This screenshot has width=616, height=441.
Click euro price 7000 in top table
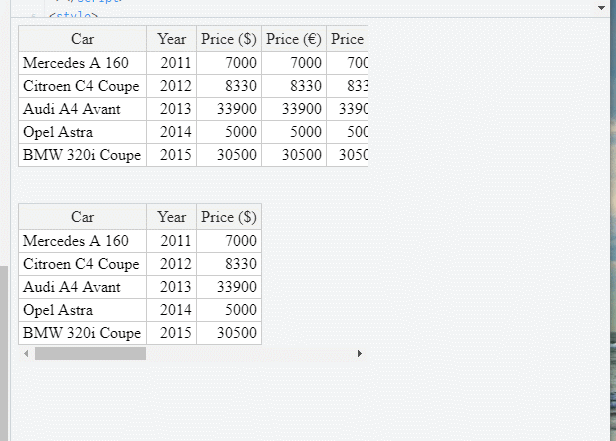click(x=294, y=63)
